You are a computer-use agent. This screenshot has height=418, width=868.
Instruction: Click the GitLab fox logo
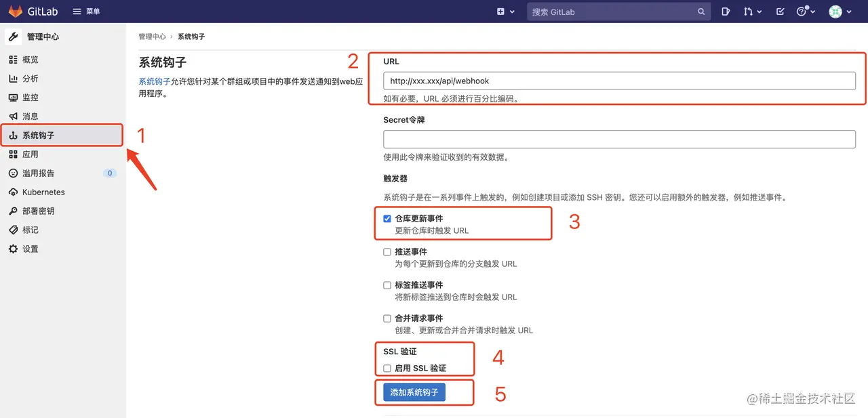tap(15, 12)
